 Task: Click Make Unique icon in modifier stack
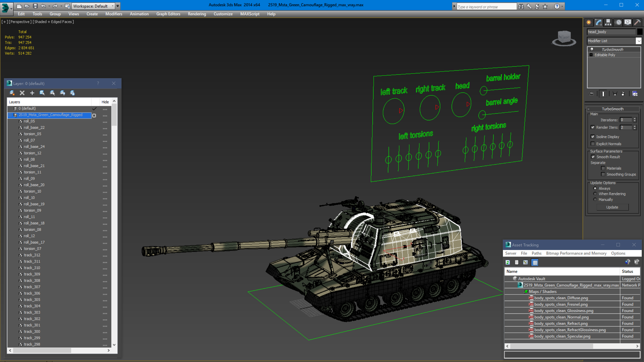[615, 94]
